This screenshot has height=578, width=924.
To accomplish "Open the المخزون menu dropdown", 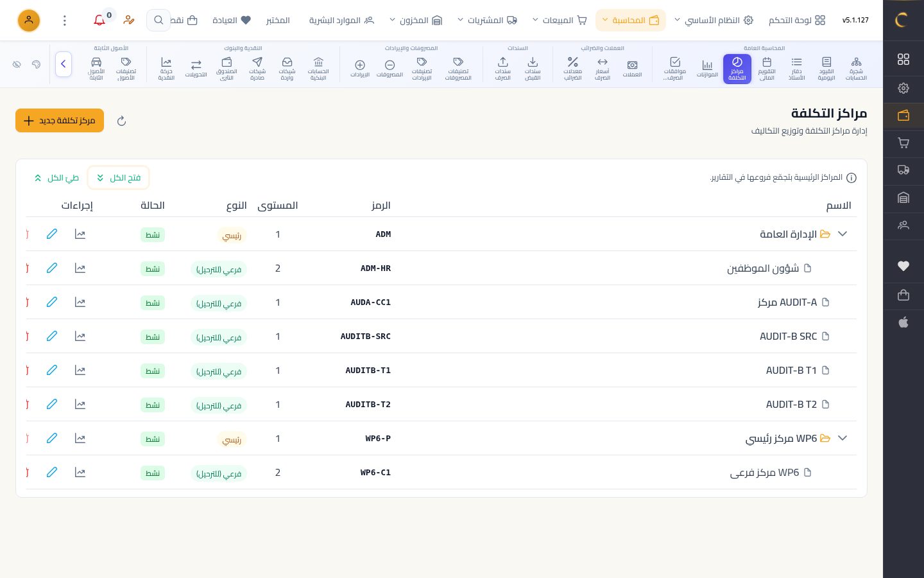I will click(416, 21).
